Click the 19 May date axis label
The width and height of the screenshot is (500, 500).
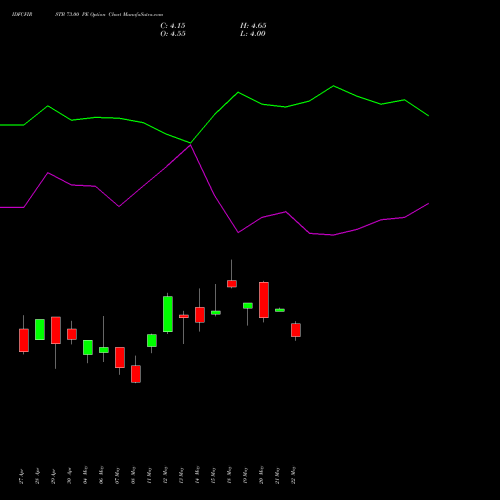pos(246,475)
